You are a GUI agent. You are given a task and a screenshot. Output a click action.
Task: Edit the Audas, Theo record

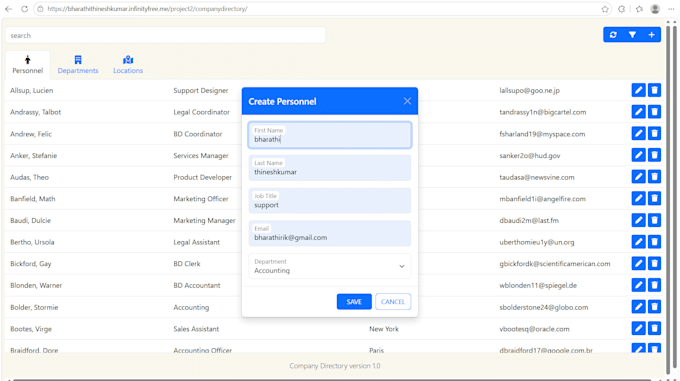click(x=638, y=177)
